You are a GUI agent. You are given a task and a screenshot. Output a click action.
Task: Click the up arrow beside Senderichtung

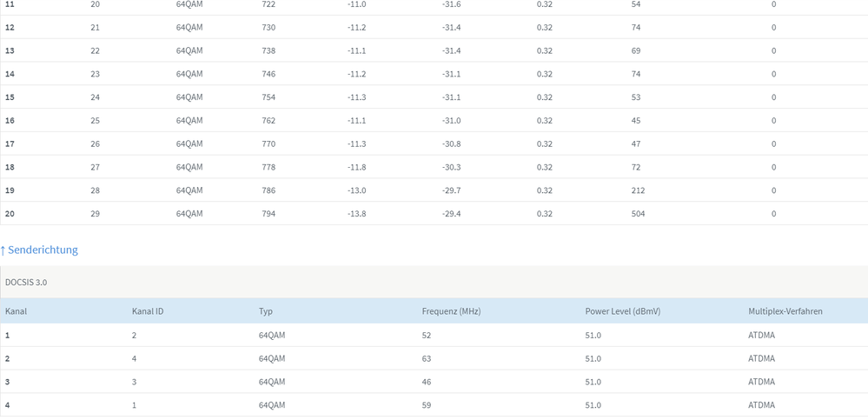pyautogui.click(x=3, y=250)
